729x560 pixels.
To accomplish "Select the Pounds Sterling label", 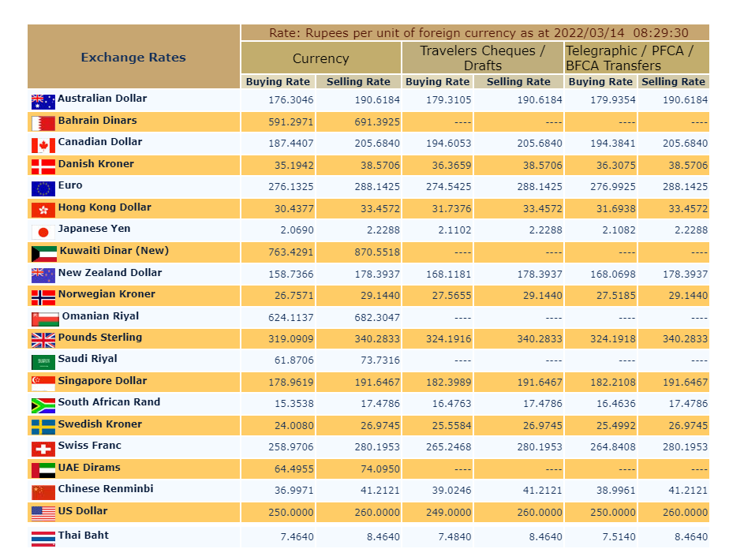I will pyautogui.click(x=100, y=338).
